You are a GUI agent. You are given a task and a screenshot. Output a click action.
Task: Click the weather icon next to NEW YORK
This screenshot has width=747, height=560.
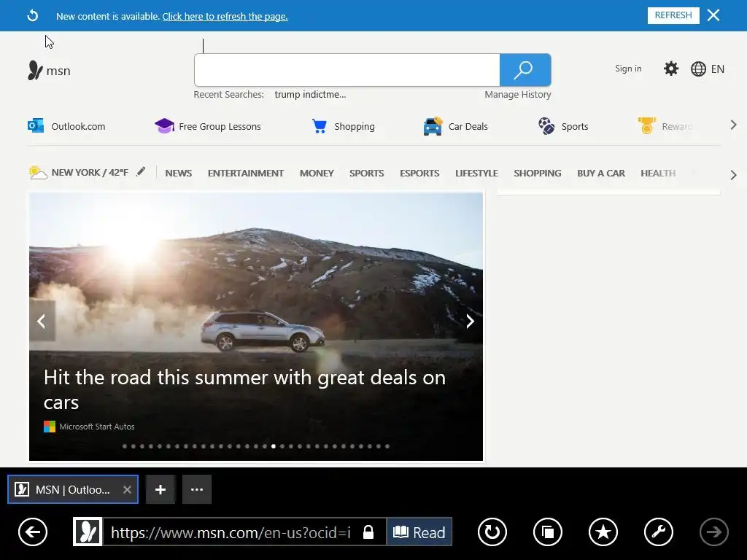[x=38, y=172]
